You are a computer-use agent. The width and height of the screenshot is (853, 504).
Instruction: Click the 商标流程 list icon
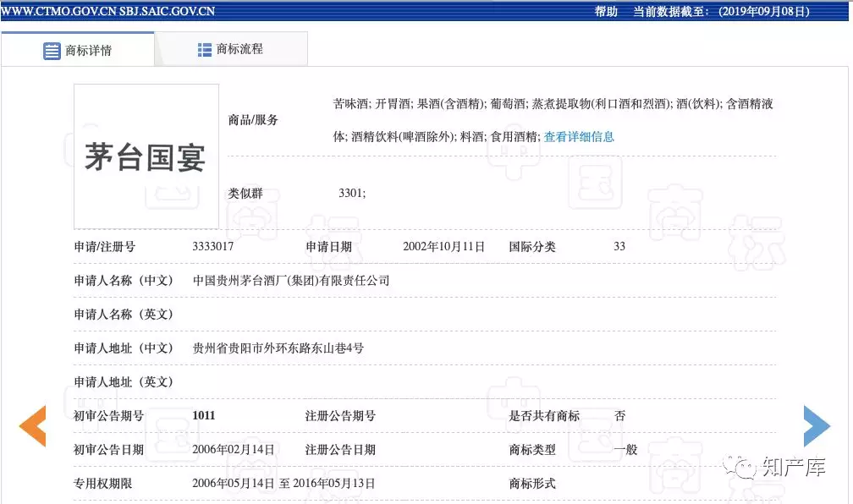[205, 50]
